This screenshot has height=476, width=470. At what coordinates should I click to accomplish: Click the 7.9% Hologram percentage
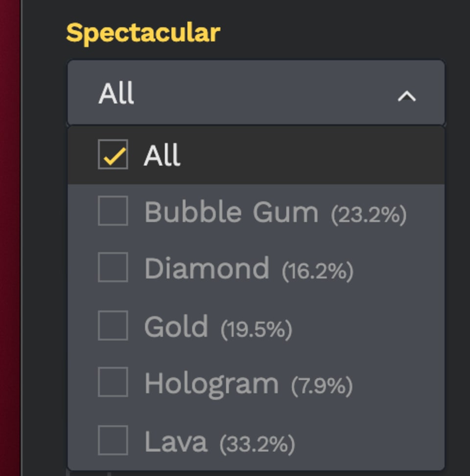click(322, 385)
